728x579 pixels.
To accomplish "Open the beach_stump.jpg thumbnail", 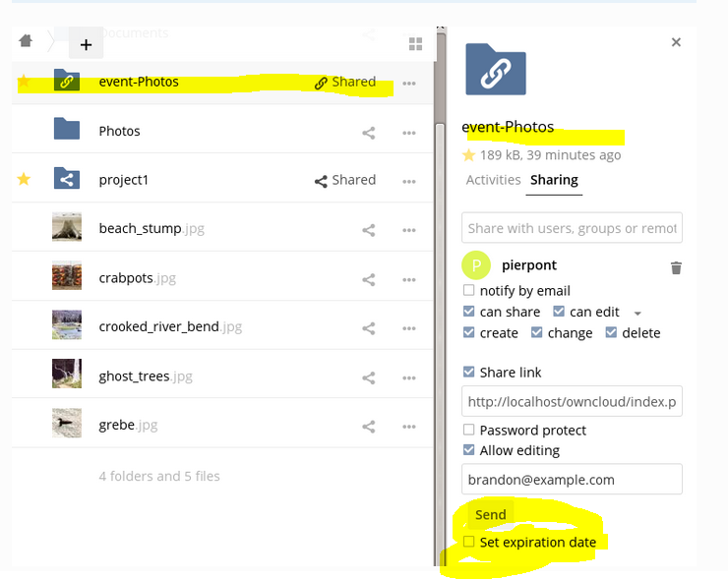I will point(67,228).
